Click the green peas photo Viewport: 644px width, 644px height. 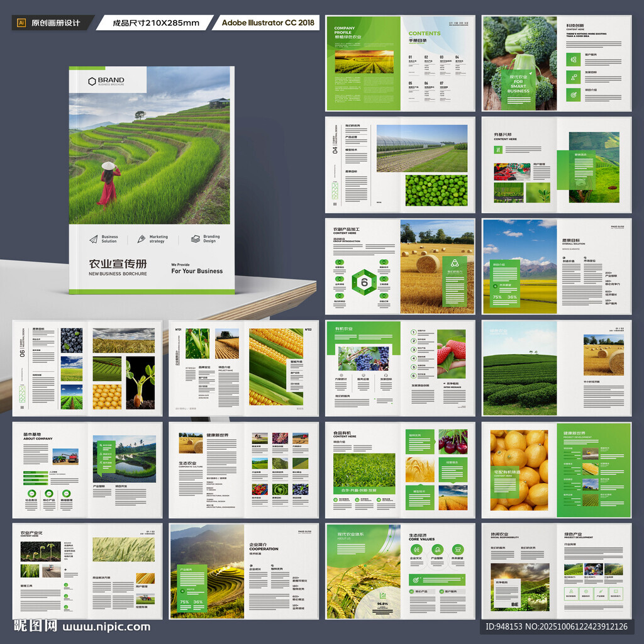pyautogui.click(x=436, y=191)
